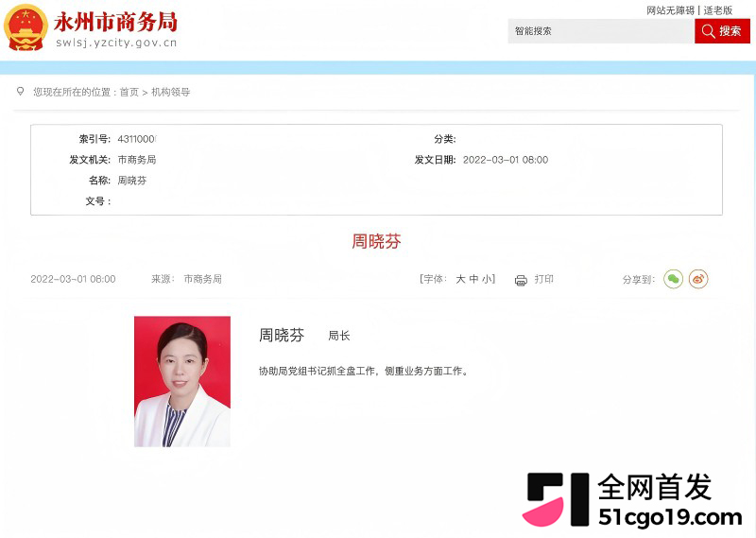Share to Weibo via orange icon
Image resolution: width=756 pixels, height=538 pixels.
(698, 279)
